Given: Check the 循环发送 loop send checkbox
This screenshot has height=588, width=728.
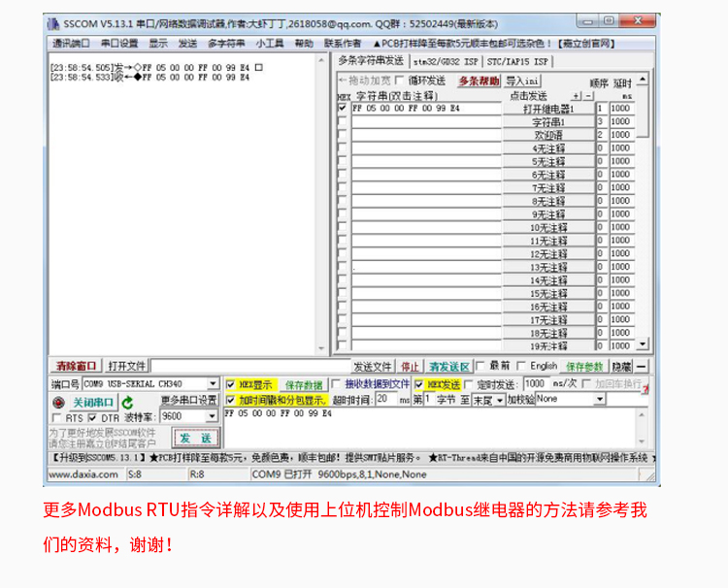Looking at the screenshot, I should [400, 81].
